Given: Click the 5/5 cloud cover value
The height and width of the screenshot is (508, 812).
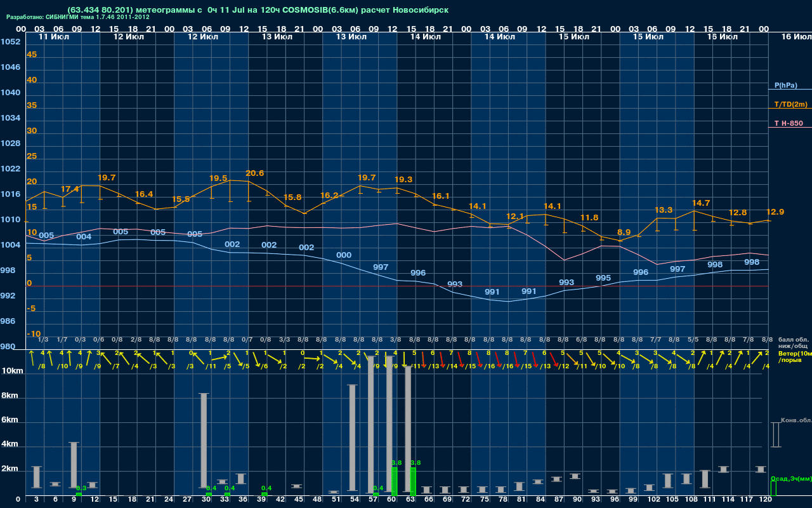Looking at the screenshot, I should 693,340.
